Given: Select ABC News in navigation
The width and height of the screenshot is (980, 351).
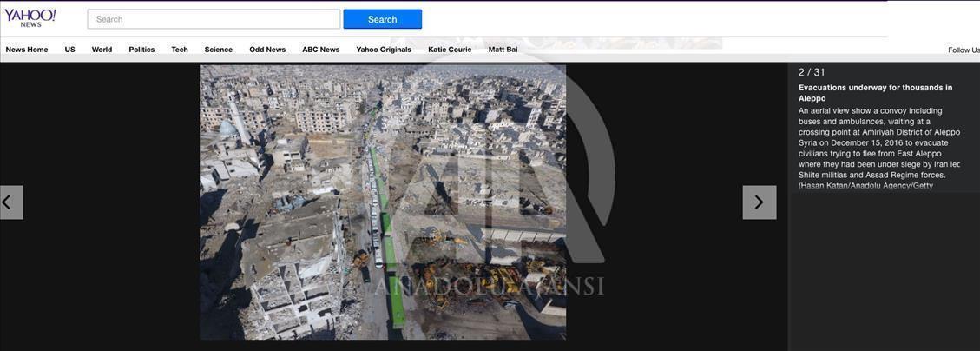Looking at the screenshot, I should [320, 50].
